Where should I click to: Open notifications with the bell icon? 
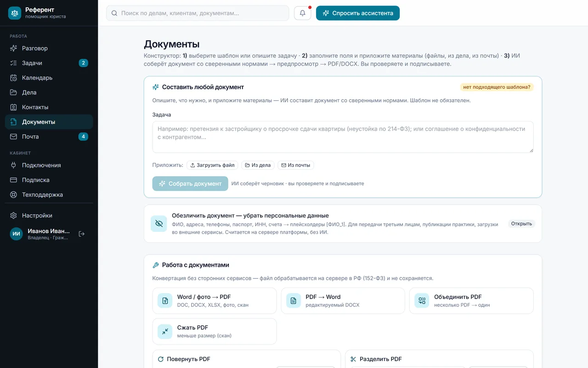303,13
